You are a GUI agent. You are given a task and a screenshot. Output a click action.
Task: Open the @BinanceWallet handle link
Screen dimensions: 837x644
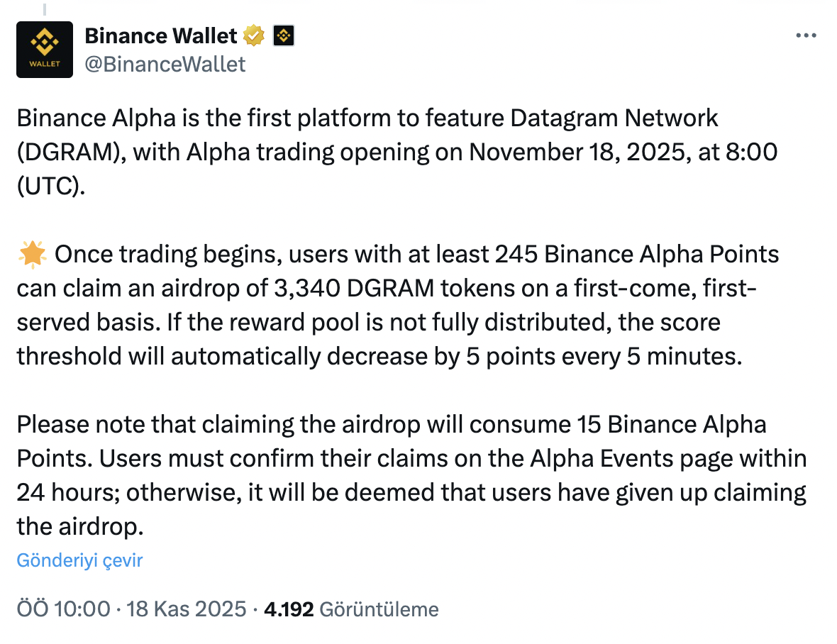click(165, 64)
